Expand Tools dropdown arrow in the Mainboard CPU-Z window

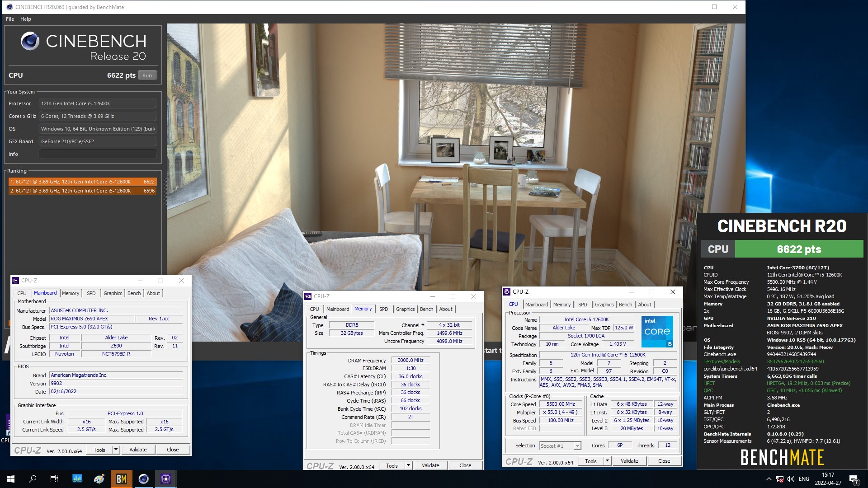[116, 450]
